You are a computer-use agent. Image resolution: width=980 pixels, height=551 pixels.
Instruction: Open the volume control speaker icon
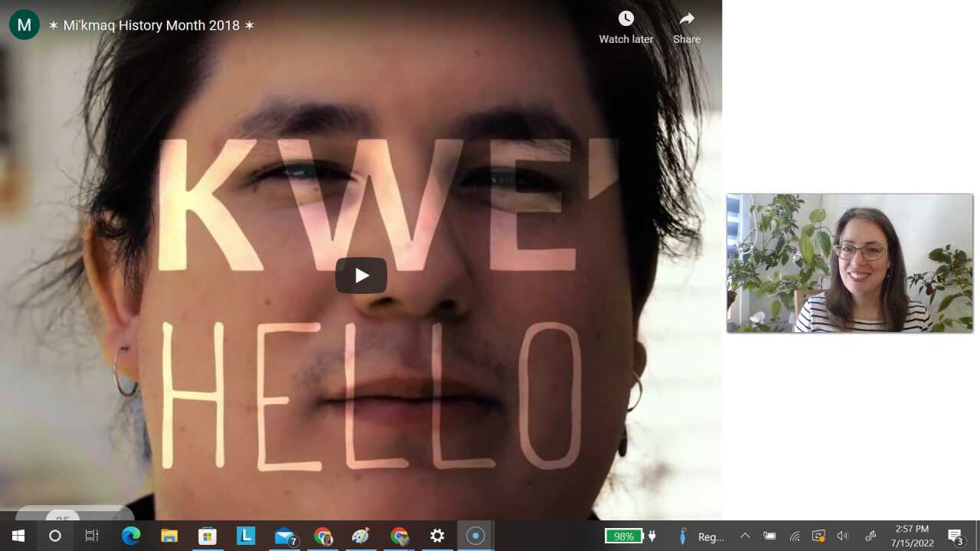(x=843, y=536)
